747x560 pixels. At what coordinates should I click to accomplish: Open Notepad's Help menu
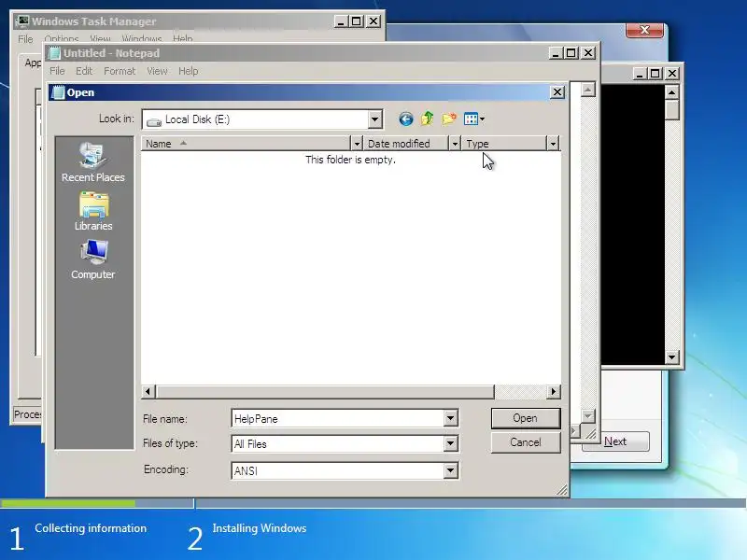pyautogui.click(x=189, y=71)
